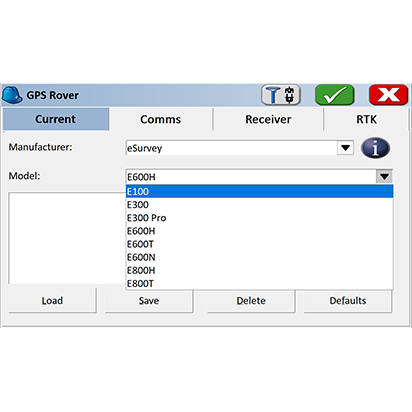Open the blue info icon
This screenshot has height=412, width=412.
coord(375,148)
